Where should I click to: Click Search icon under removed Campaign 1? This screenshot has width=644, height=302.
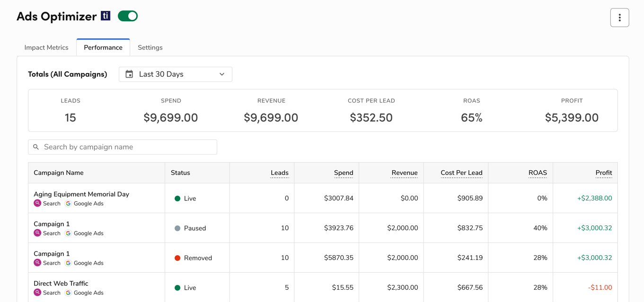coord(37,263)
